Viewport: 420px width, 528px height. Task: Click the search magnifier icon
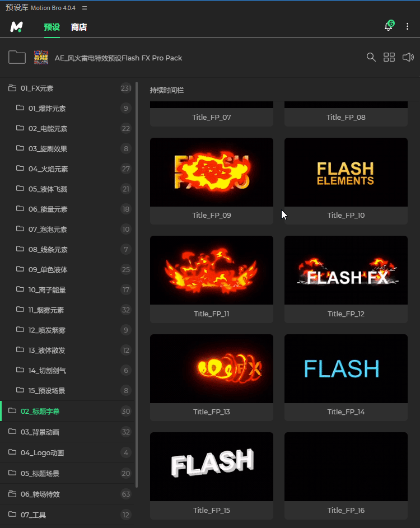coord(371,57)
